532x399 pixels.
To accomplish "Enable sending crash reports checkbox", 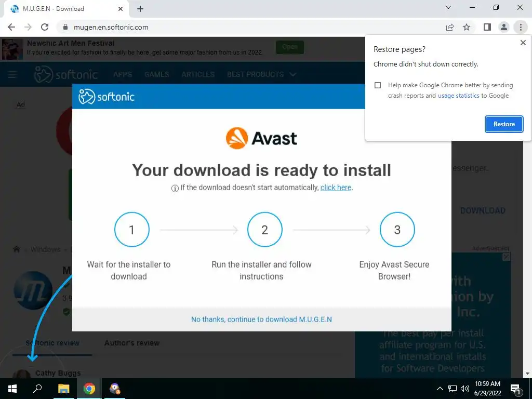I will point(378,85).
